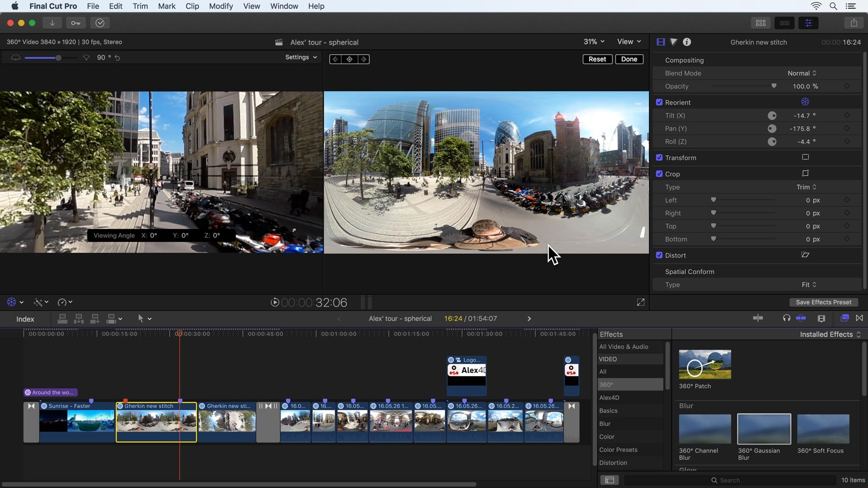
Task: Toggle the Distort effect checkbox
Action: (x=660, y=255)
